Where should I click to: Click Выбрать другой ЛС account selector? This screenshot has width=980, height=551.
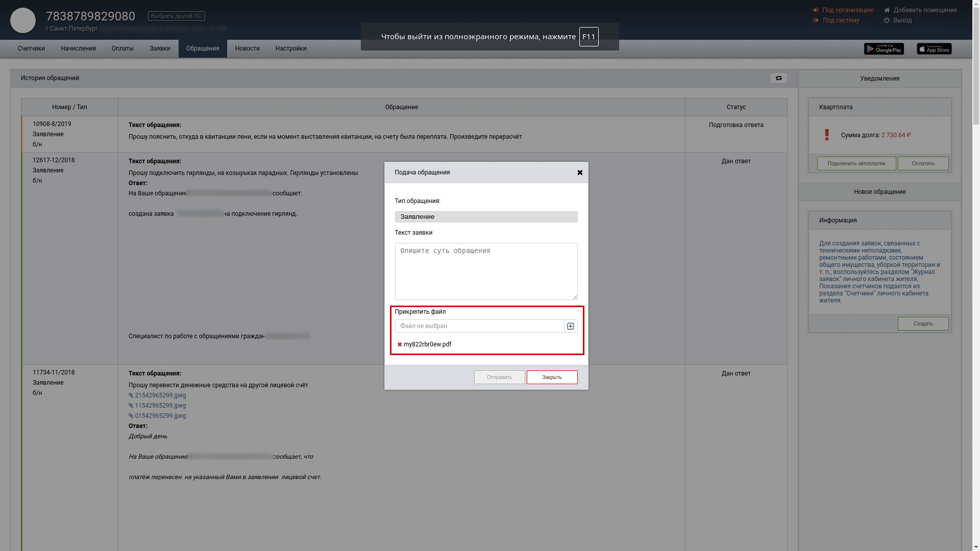tap(176, 16)
